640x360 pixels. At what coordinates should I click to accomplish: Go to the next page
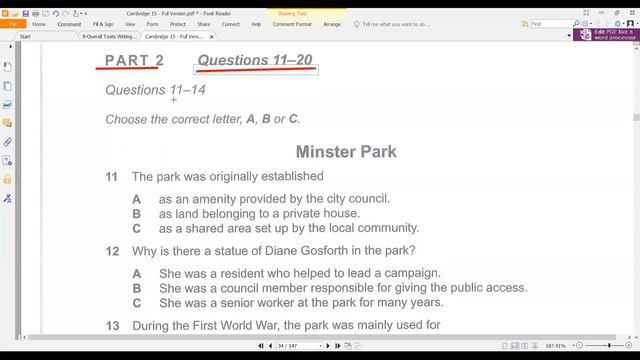point(328,346)
